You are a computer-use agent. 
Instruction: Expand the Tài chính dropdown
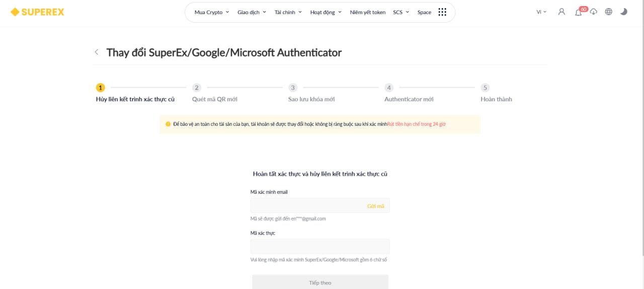288,12
